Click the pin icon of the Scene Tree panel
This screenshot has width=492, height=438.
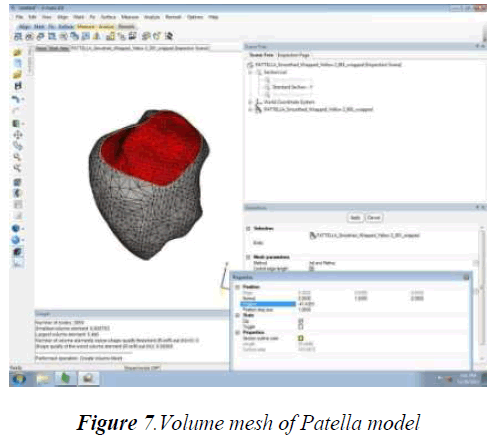(477, 46)
